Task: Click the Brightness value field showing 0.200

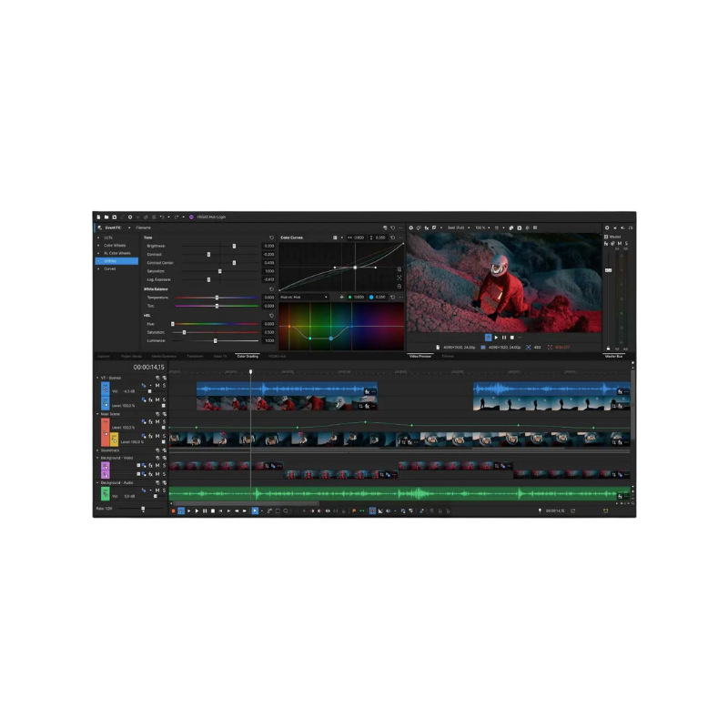Action: (x=268, y=246)
